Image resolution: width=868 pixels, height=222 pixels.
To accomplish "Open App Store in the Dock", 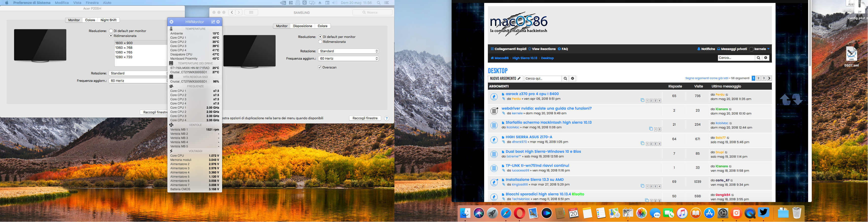I will (709, 213).
